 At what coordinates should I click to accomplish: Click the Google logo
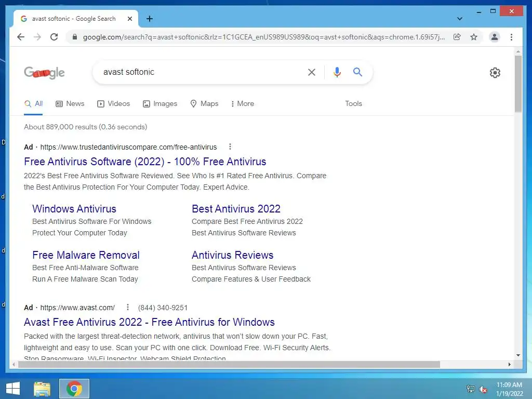[x=45, y=72]
